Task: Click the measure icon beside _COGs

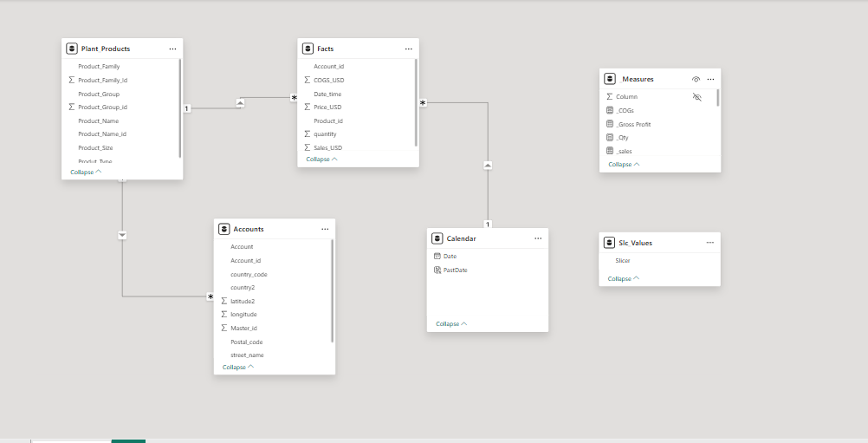Action: pos(610,110)
